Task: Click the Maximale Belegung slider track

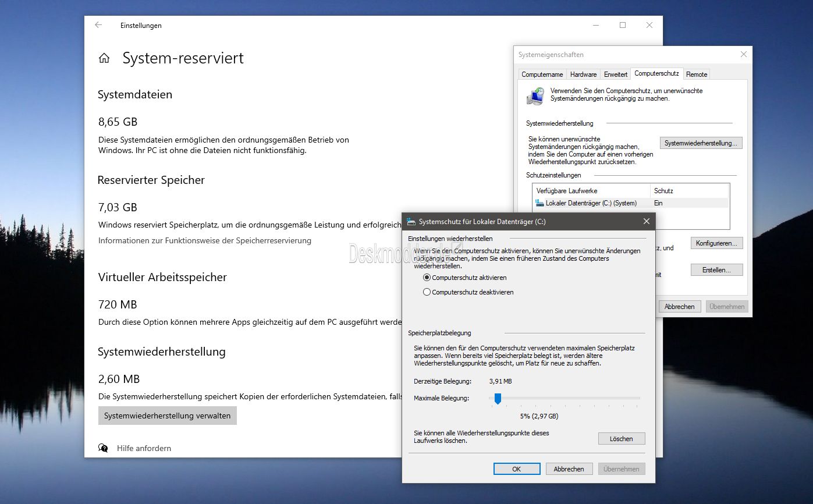Action: pos(566,399)
